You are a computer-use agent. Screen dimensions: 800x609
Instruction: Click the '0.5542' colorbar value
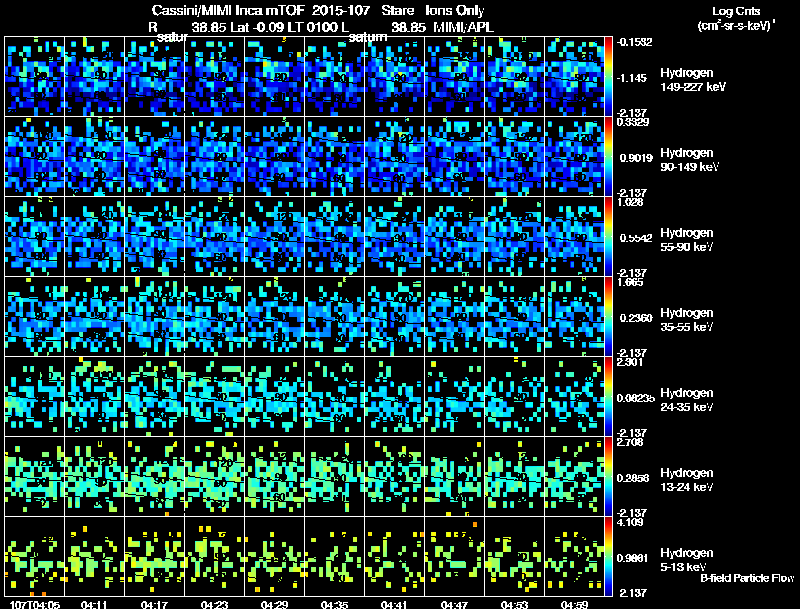[x=636, y=238]
